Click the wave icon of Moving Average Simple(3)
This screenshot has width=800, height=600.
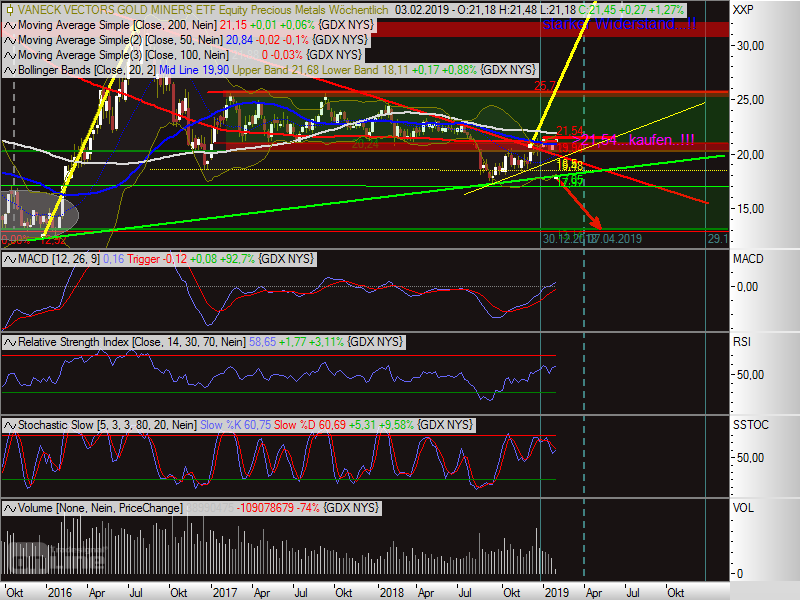coord(10,55)
